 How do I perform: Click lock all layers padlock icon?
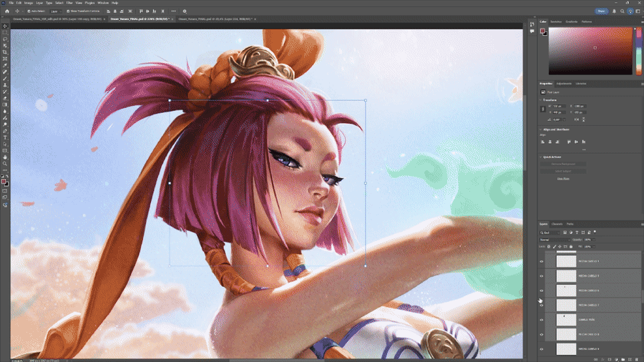pyautogui.click(x=571, y=247)
